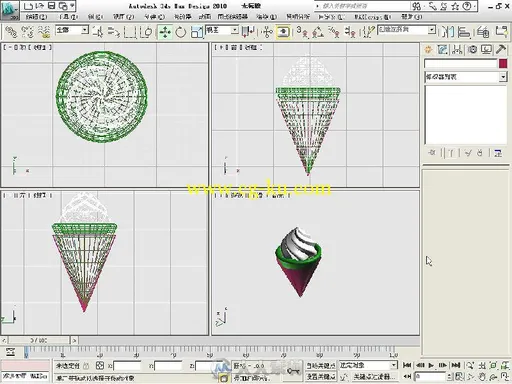The image size is (512, 384).
Task: Switch to the Motion command panel tab
Action: coord(472,50)
